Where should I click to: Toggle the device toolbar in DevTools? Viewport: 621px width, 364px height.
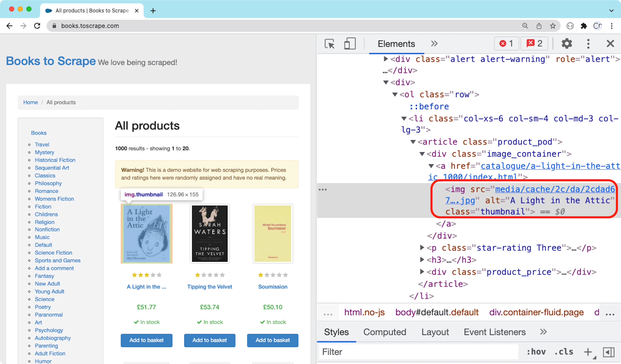[350, 44]
